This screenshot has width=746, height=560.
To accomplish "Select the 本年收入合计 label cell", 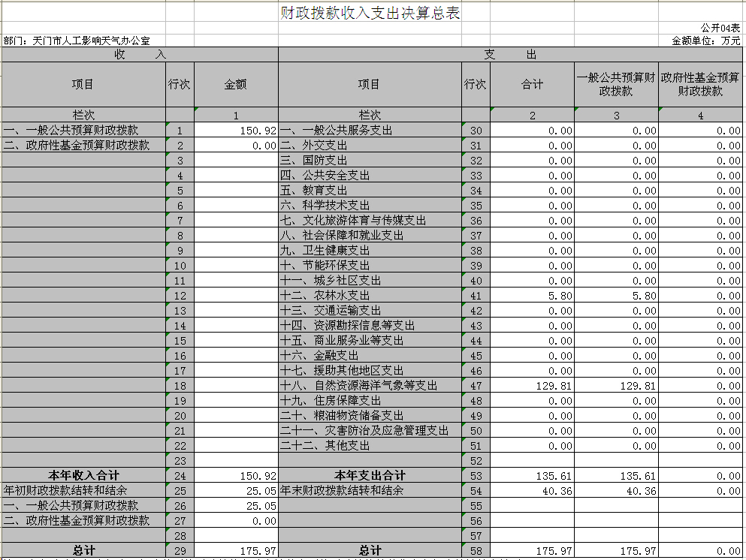I will [83, 475].
